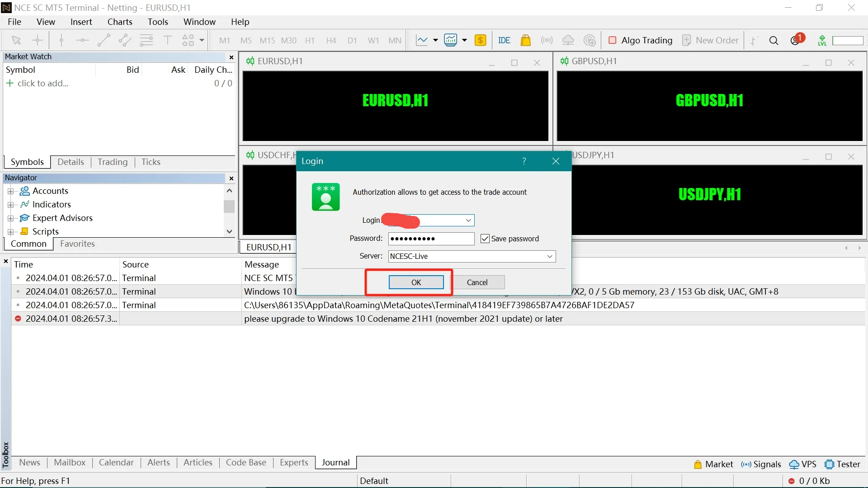
Task: Click the toolbar search box
Action: [x=848, y=41]
